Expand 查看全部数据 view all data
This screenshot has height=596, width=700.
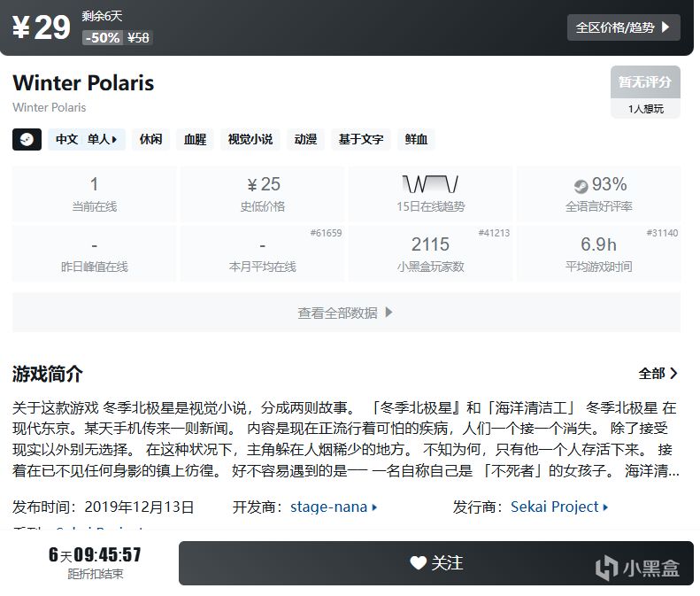pos(346,313)
